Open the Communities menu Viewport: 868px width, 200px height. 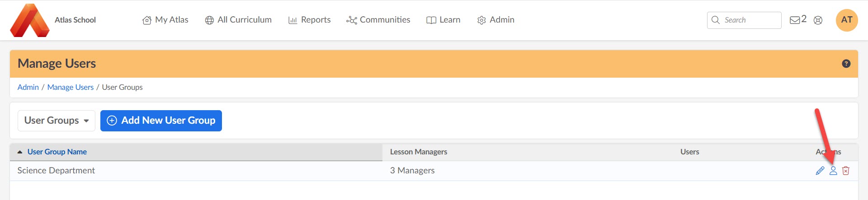378,20
